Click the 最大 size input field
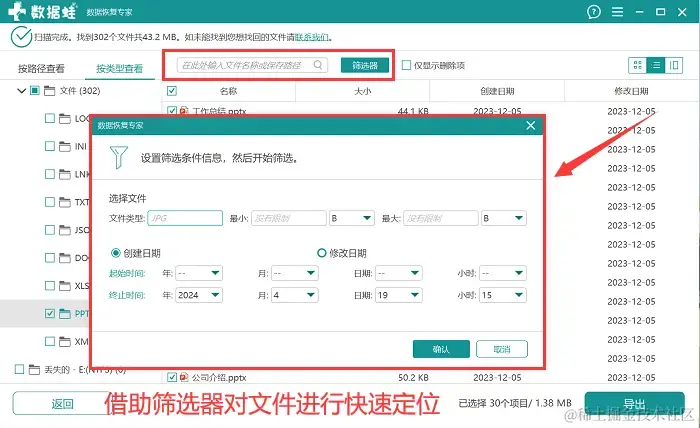This screenshot has width=700, height=428. 441,218
